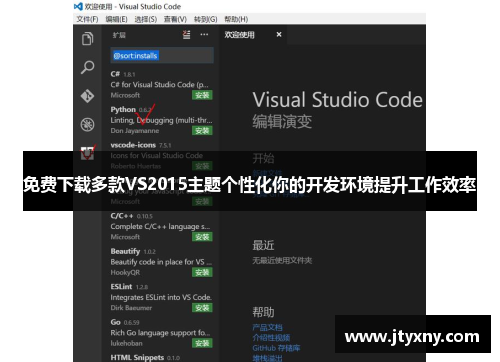
Task: Click 'Rich Go language support' description
Action: pyautogui.click(x=160, y=333)
